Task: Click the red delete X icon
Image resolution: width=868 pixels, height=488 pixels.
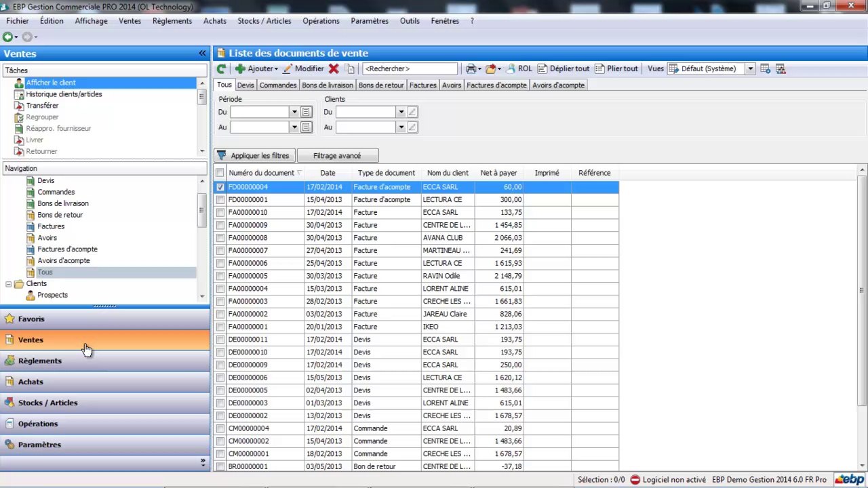Action: (334, 68)
